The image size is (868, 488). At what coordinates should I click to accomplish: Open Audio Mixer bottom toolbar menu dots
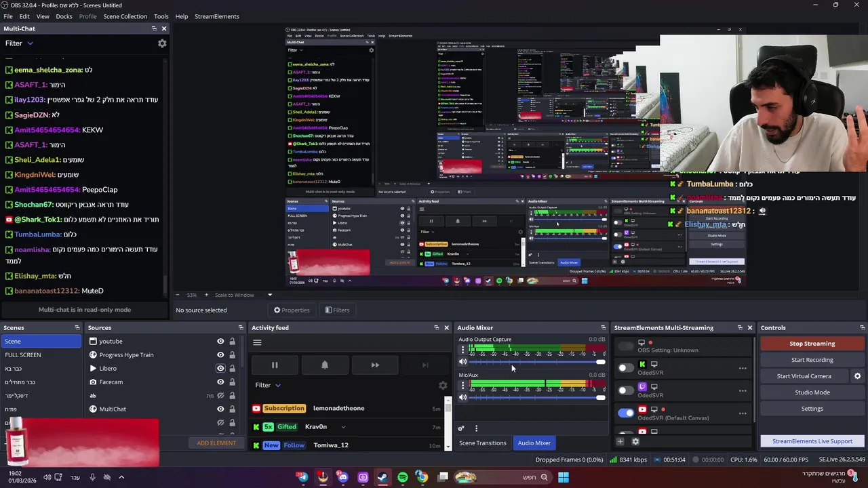pos(476,428)
